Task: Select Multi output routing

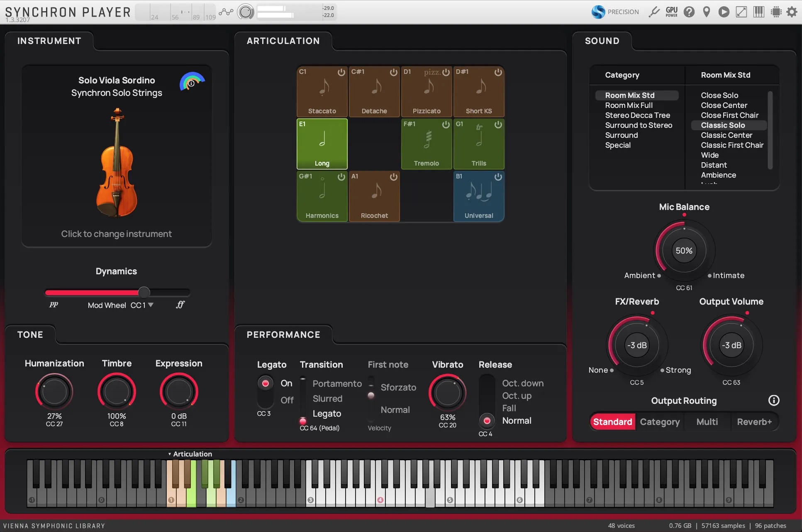Action: (707, 422)
